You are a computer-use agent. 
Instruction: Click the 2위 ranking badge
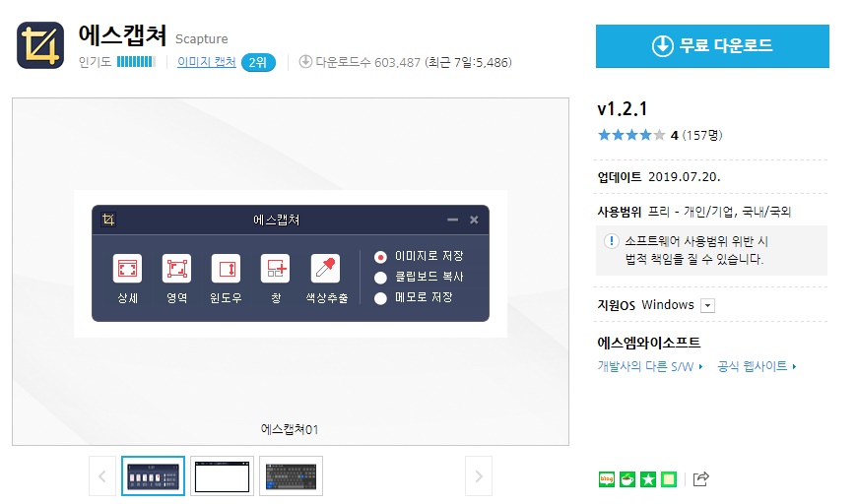pos(258,63)
